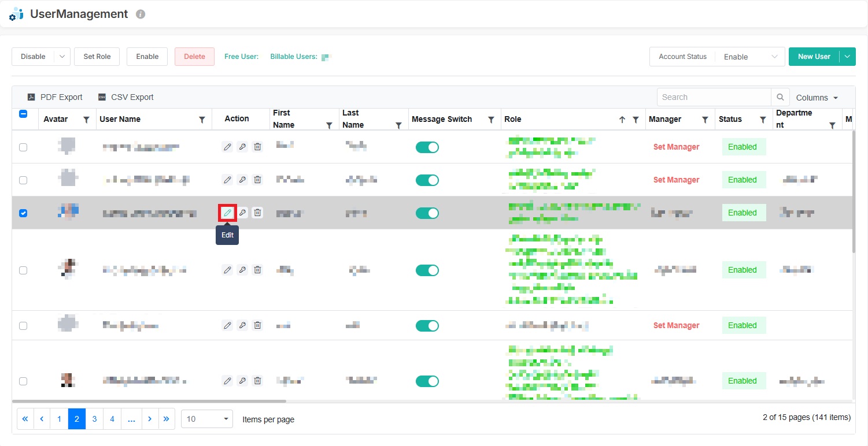Expand the Columns dropdown
Viewport: 868px width, 446px height.
coord(817,98)
